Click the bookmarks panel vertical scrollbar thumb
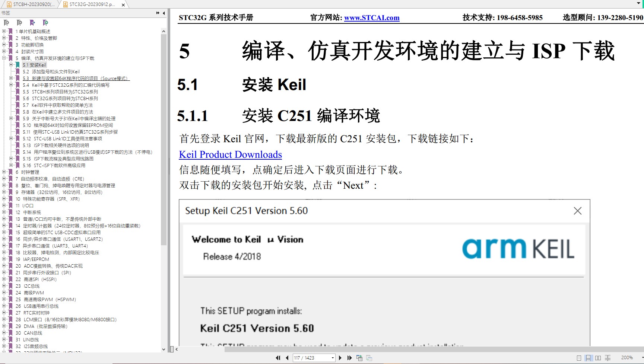This screenshot has height=364, width=644. click(164, 140)
